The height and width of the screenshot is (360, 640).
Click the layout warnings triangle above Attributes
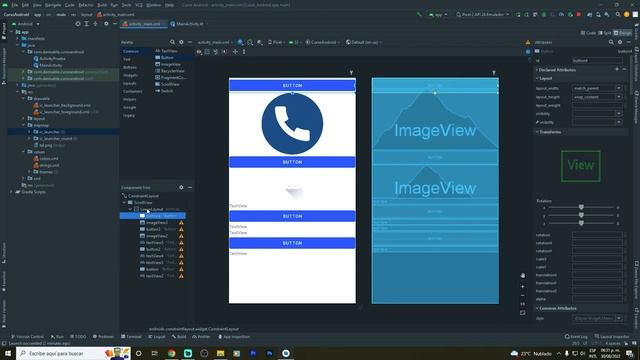pos(528,42)
